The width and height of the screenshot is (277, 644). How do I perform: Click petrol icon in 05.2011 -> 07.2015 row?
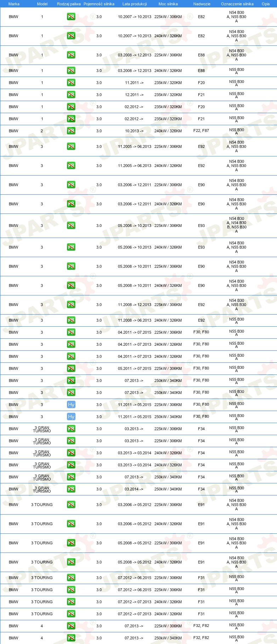pos(71,368)
